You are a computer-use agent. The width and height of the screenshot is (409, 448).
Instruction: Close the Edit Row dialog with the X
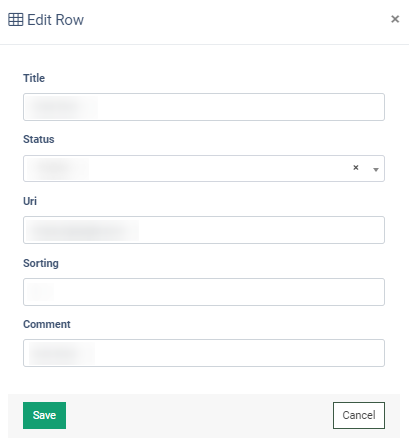tap(395, 19)
